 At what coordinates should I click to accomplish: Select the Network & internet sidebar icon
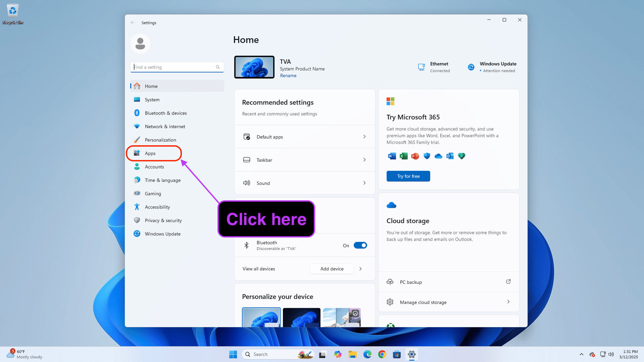tap(137, 126)
